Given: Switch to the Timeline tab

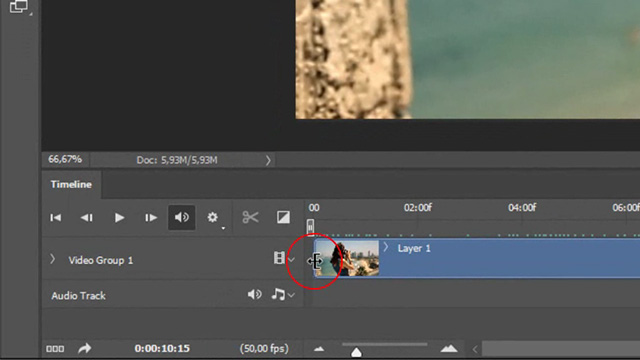Looking at the screenshot, I should pos(71,184).
